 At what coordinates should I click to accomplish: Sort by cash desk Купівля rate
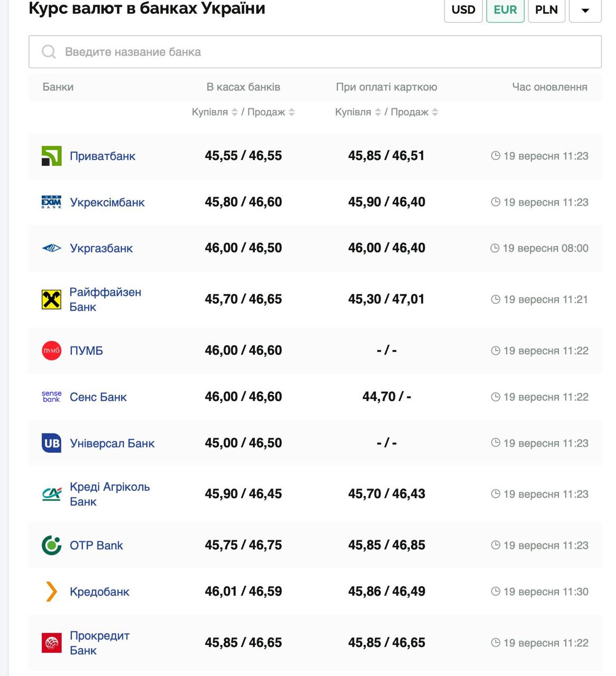pos(234,112)
